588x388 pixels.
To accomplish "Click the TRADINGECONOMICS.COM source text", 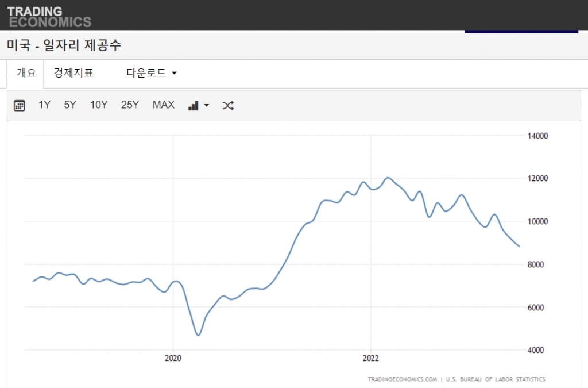I will point(402,379).
